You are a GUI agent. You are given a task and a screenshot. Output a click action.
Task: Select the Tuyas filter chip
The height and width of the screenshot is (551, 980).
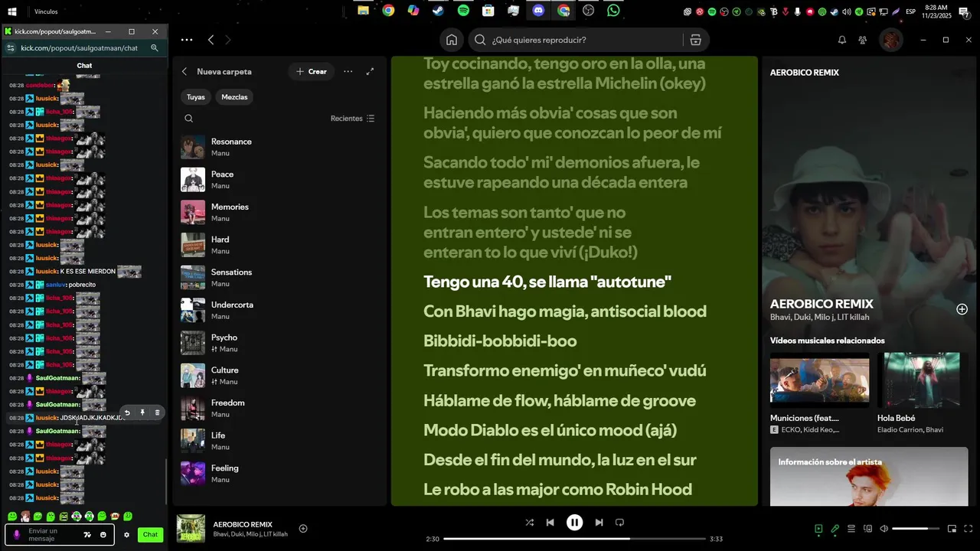[196, 97]
